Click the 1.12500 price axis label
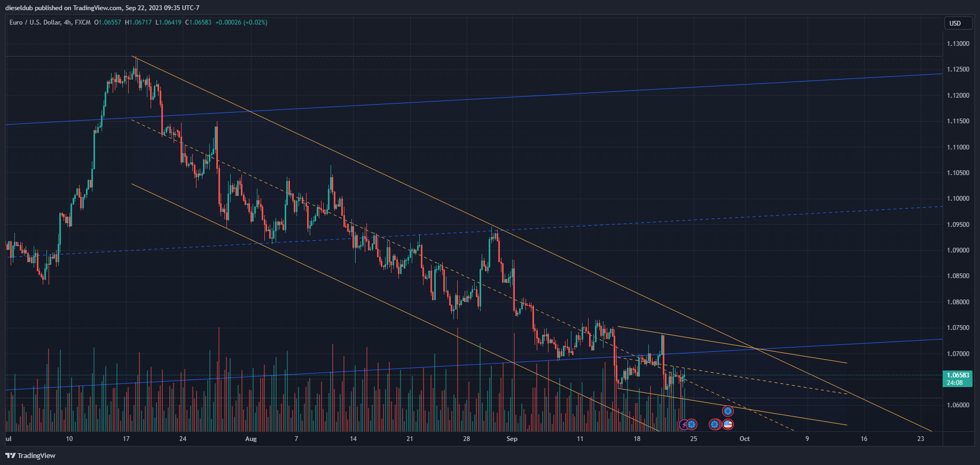The width and height of the screenshot is (980, 465). pyautogui.click(x=958, y=69)
